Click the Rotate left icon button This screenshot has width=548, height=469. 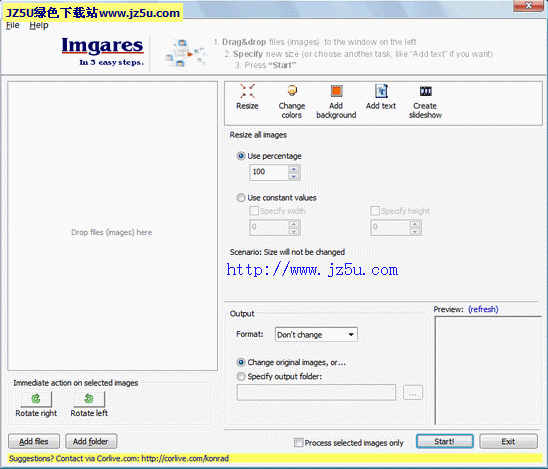89,399
